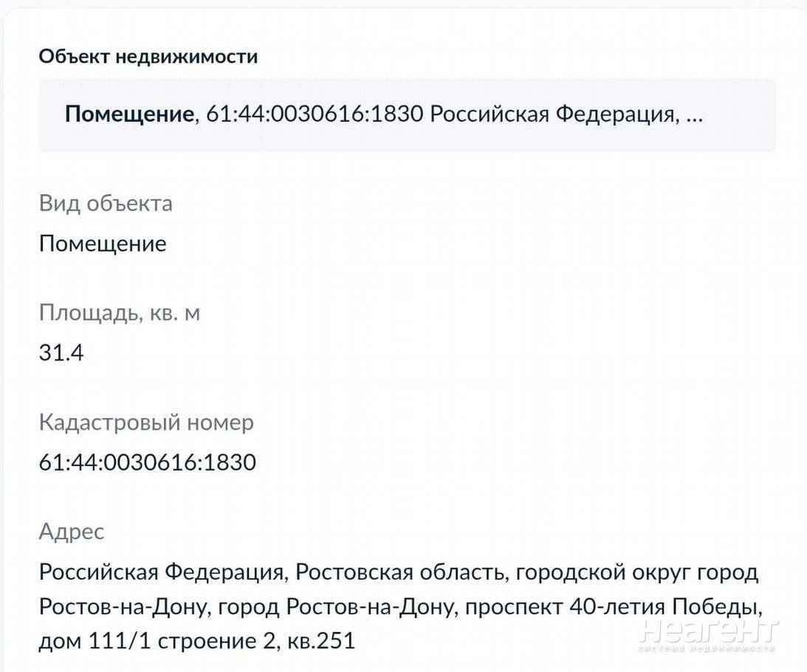
Task: Click the 'система недвижимости' watermark caption
Action: (x=707, y=649)
